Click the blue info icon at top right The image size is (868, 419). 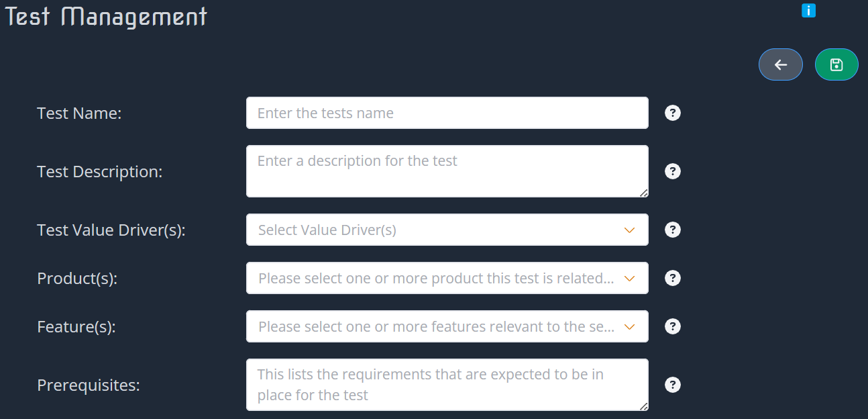click(x=808, y=10)
